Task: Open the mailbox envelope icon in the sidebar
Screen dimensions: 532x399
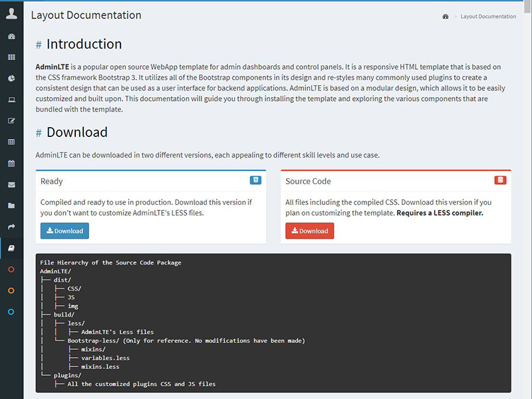Action: coord(11,185)
